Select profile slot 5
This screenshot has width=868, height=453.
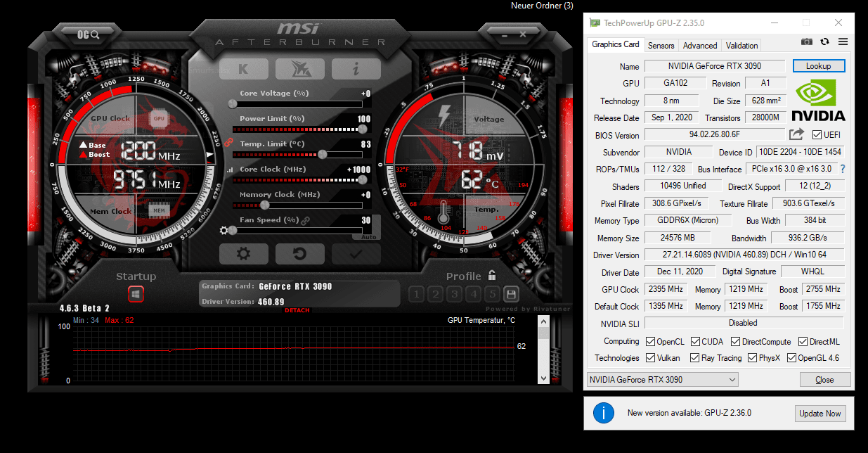[x=493, y=294]
